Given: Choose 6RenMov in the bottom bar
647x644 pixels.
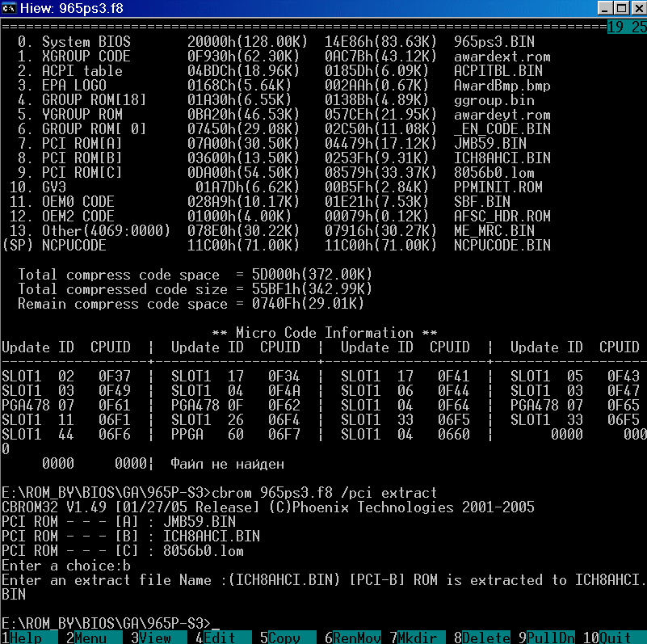Looking at the screenshot, I should click(x=353, y=638).
